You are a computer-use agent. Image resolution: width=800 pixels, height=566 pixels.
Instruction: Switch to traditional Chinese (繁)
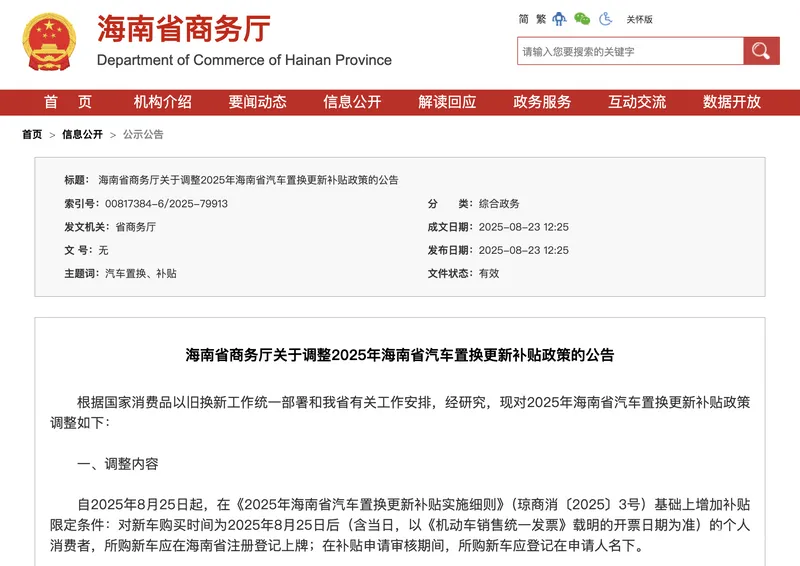(540, 19)
